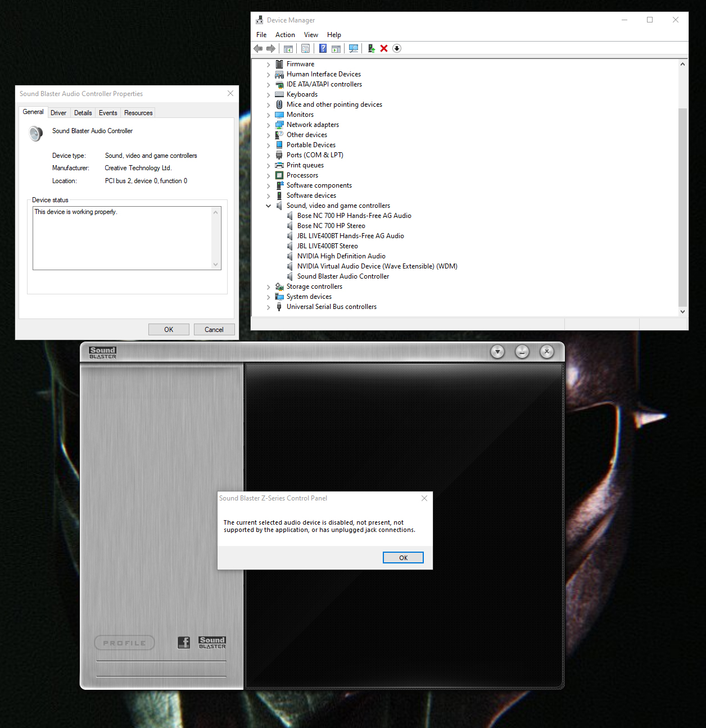Expand the Keyboards category
Viewport: 706px width, 728px height.
point(269,95)
